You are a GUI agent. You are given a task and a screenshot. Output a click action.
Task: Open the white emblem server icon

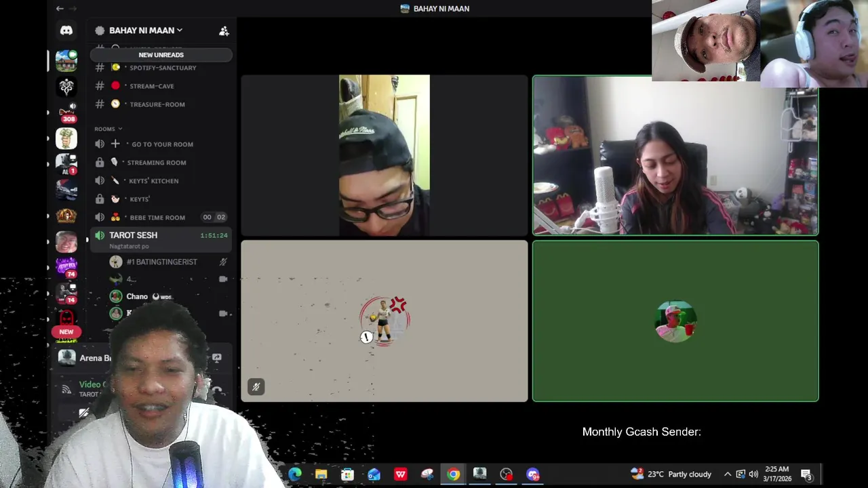coord(66,86)
